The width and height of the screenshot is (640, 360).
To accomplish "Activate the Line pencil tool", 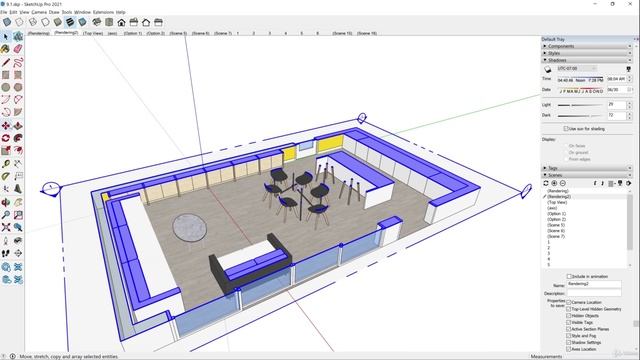I will 6,62.
